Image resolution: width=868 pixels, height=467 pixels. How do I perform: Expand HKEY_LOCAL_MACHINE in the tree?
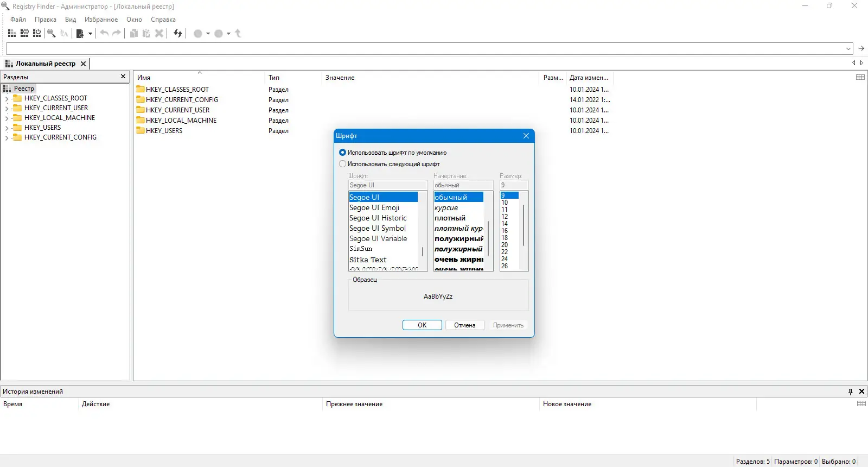[x=7, y=118]
